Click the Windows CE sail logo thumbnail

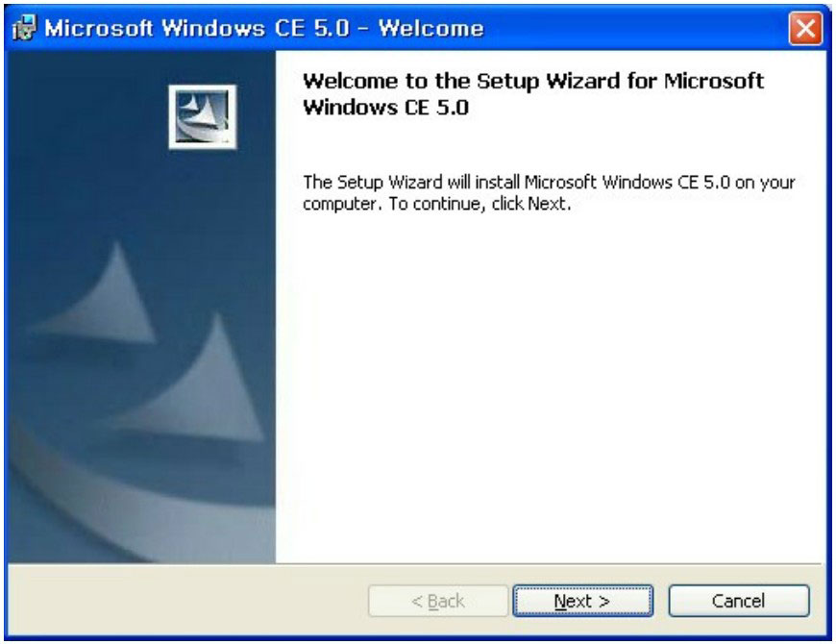pos(203,116)
